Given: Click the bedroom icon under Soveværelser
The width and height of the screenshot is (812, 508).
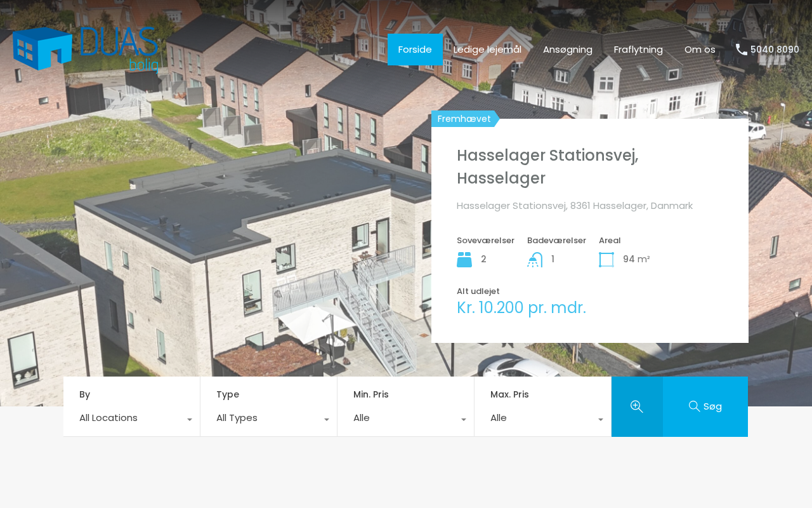Looking at the screenshot, I should coord(464,260).
